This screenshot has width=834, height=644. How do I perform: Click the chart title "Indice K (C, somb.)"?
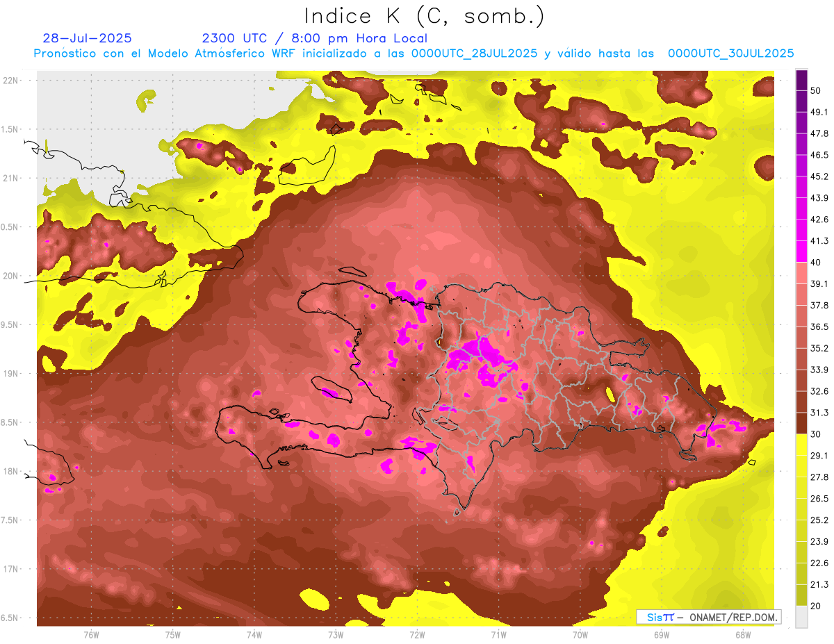pyautogui.click(x=424, y=16)
